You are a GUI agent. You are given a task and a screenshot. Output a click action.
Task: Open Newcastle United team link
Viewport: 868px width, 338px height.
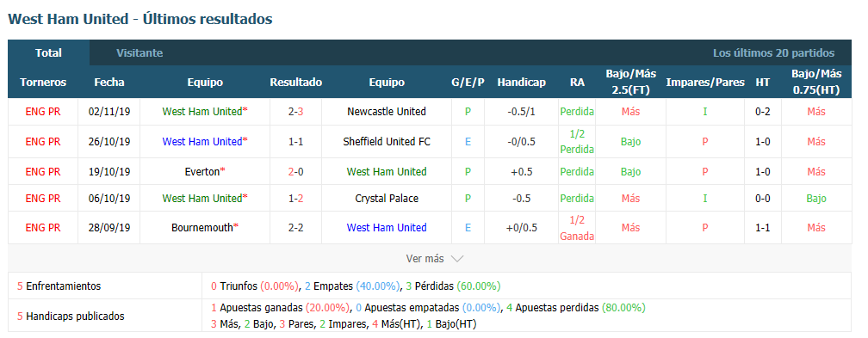pyautogui.click(x=387, y=112)
